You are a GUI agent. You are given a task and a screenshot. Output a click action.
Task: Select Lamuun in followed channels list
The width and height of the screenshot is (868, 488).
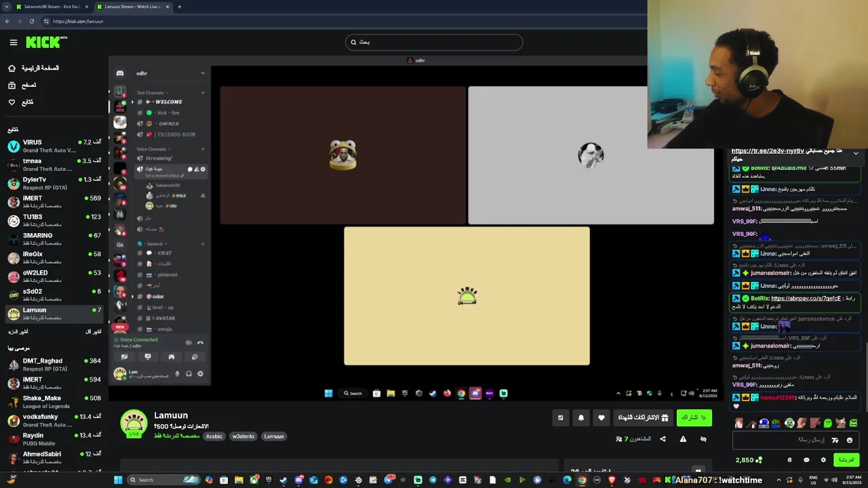coord(54,314)
